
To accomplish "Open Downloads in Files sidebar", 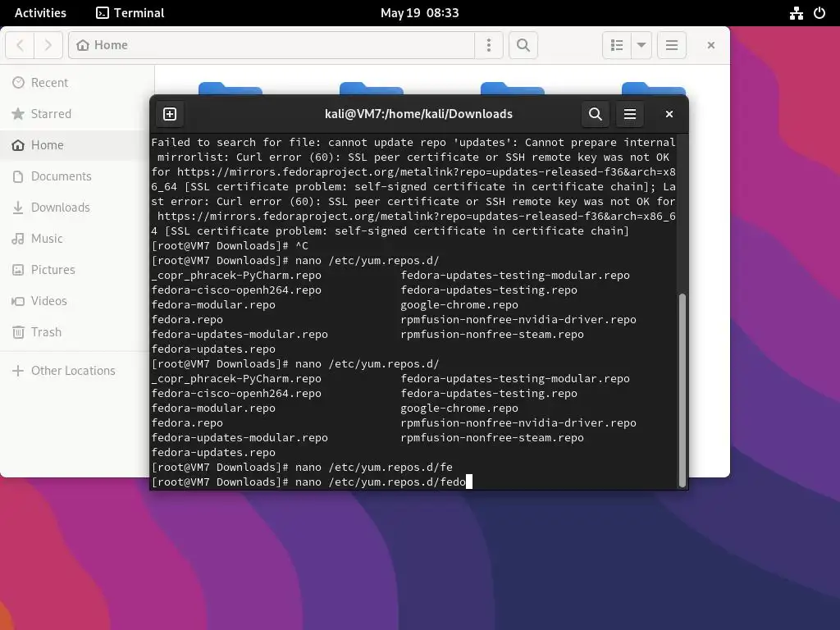I will pos(77,208).
